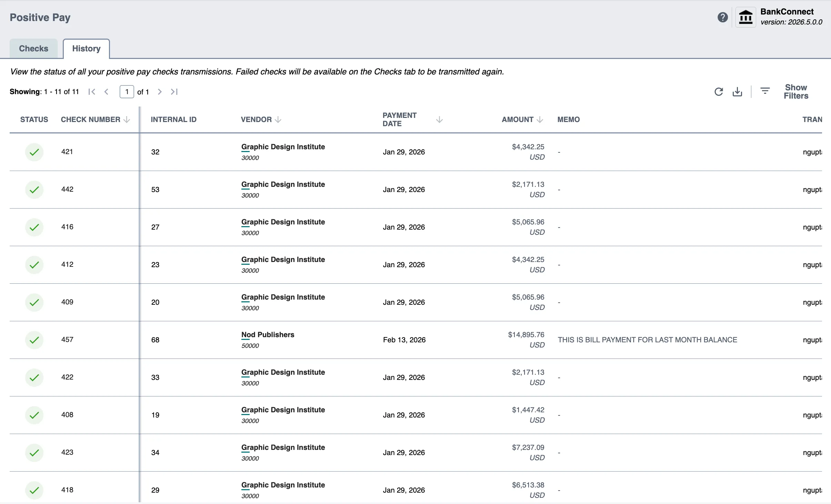Click the page number input field
This screenshot has width=831, height=504.
click(127, 92)
